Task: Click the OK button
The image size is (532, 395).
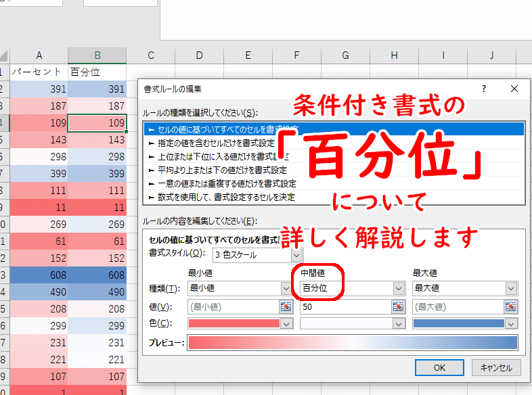Action: [439, 367]
